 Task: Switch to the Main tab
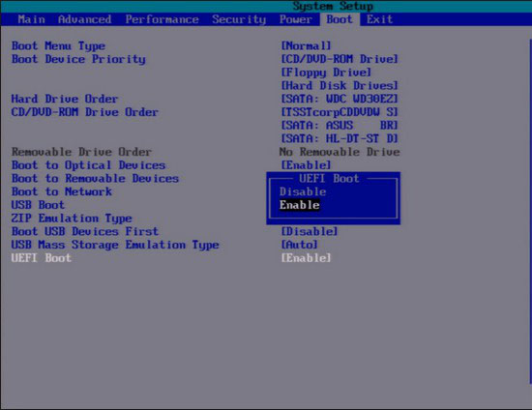pyautogui.click(x=32, y=19)
